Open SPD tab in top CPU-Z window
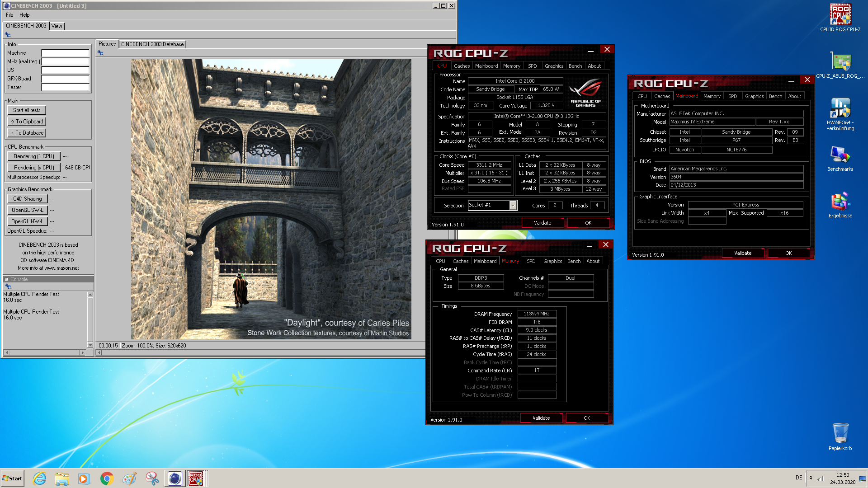The height and width of the screenshot is (488, 868). (x=533, y=66)
